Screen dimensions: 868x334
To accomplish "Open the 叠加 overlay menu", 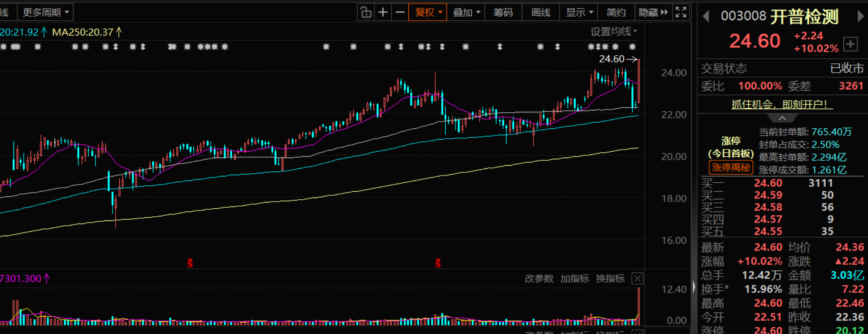I will coord(466,12).
